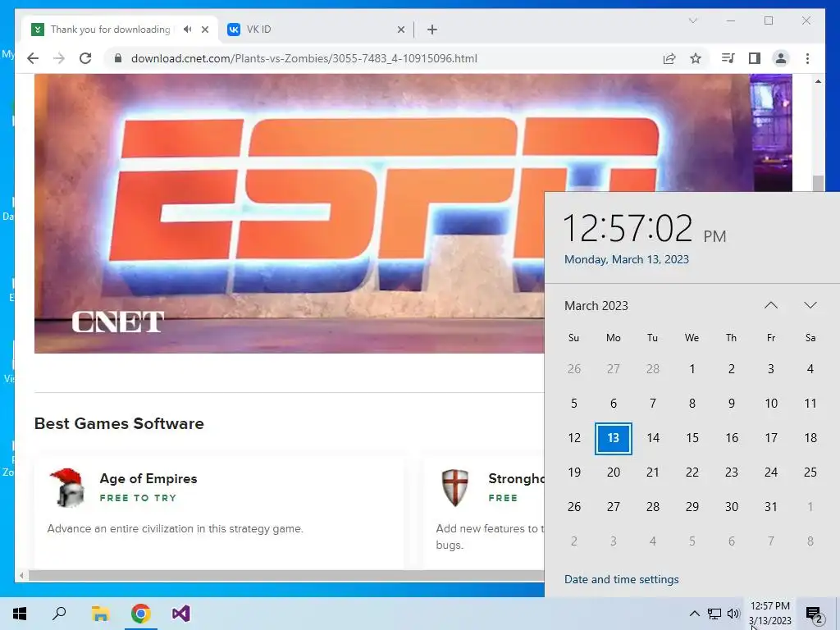Click the 'Best Games Software' heading
840x630 pixels.
pyautogui.click(x=119, y=423)
